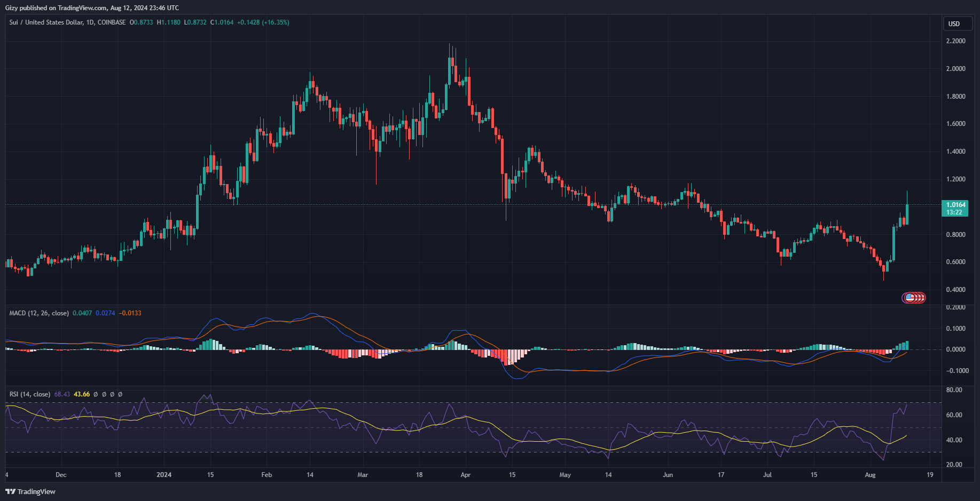The height and width of the screenshot is (501, 980).
Task: Click the change value +0.1428 (+16.35%)
Action: pyautogui.click(x=263, y=22)
